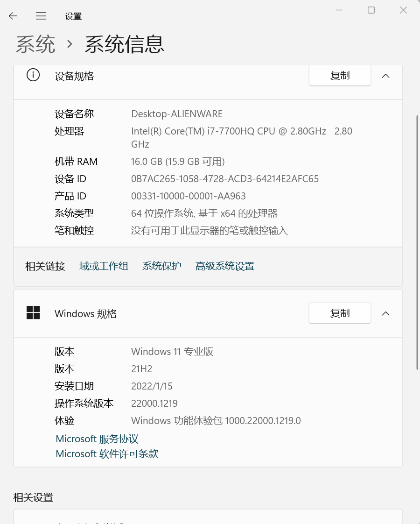Viewport: 420px width, 524px height.
Task: Select the install date 2022/1/15
Action: tap(152, 386)
